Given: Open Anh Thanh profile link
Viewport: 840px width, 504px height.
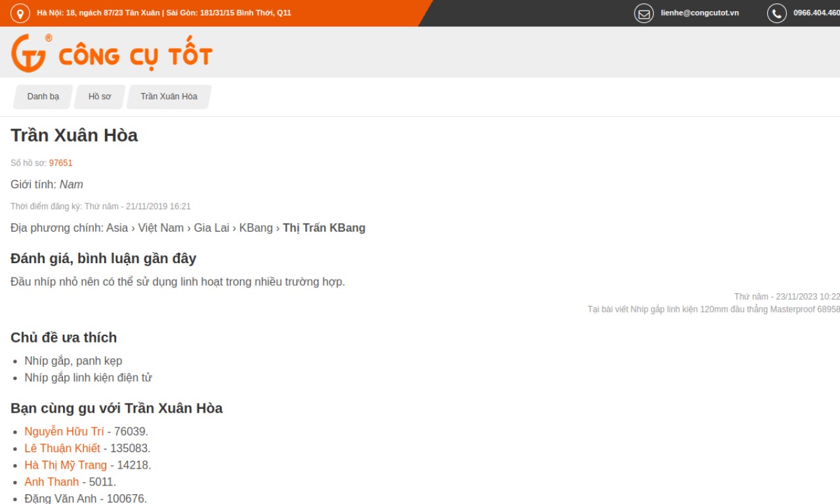Looking at the screenshot, I should pyautogui.click(x=51, y=482).
